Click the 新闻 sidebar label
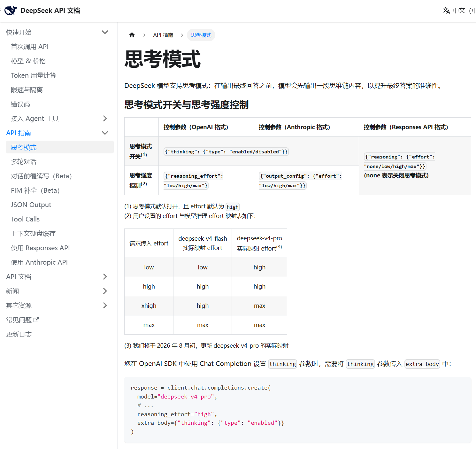The image size is (476, 449). [x=12, y=291]
